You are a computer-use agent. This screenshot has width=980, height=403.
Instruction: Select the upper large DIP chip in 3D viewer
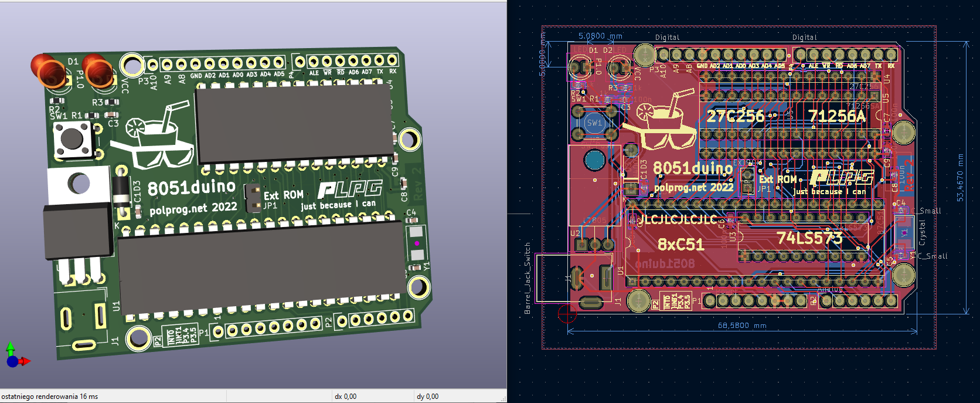pyautogui.click(x=294, y=124)
